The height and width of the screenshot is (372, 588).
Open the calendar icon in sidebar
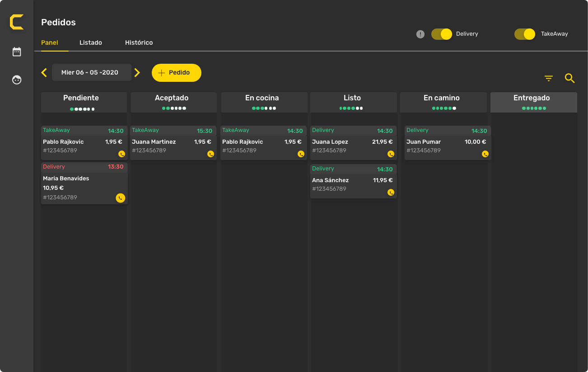click(17, 52)
